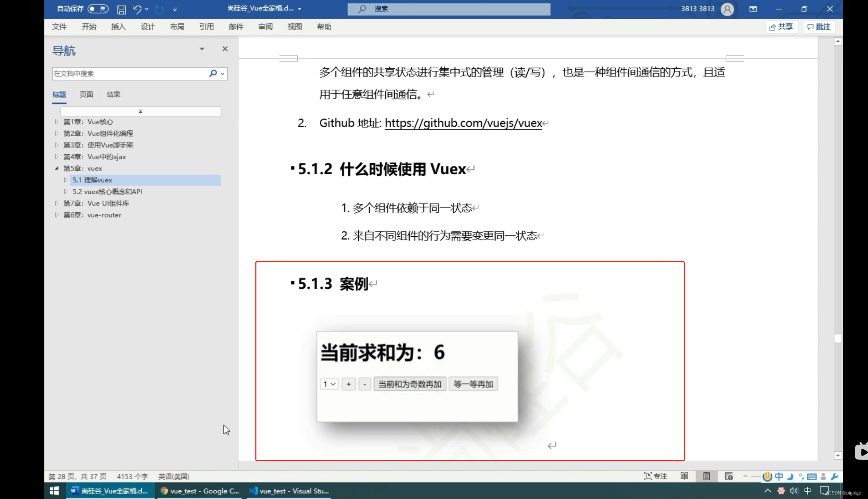Open the Undo history dropdown arrow
The height and width of the screenshot is (499, 868).
147,9
